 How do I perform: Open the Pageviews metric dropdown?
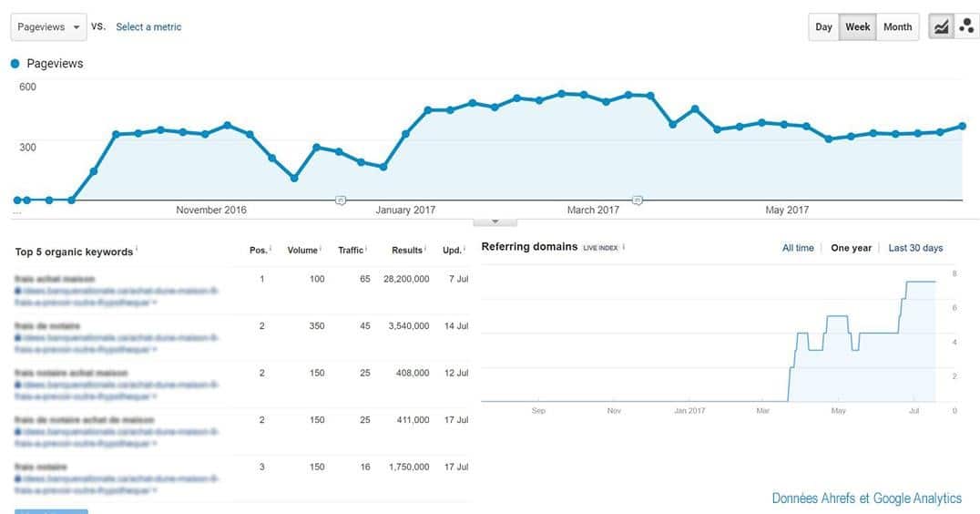[49, 27]
